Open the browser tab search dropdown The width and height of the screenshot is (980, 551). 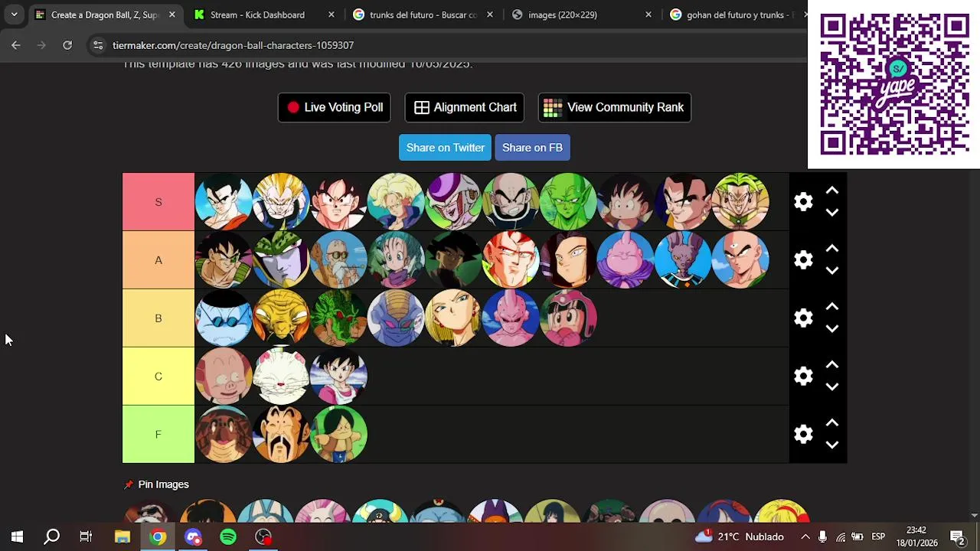tap(14, 15)
